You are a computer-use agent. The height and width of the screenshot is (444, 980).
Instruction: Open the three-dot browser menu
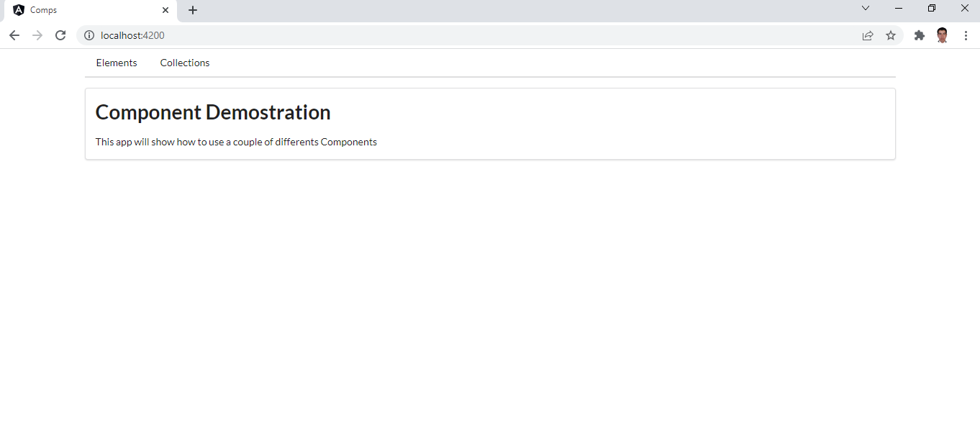pyautogui.click(x=966, y=35)
